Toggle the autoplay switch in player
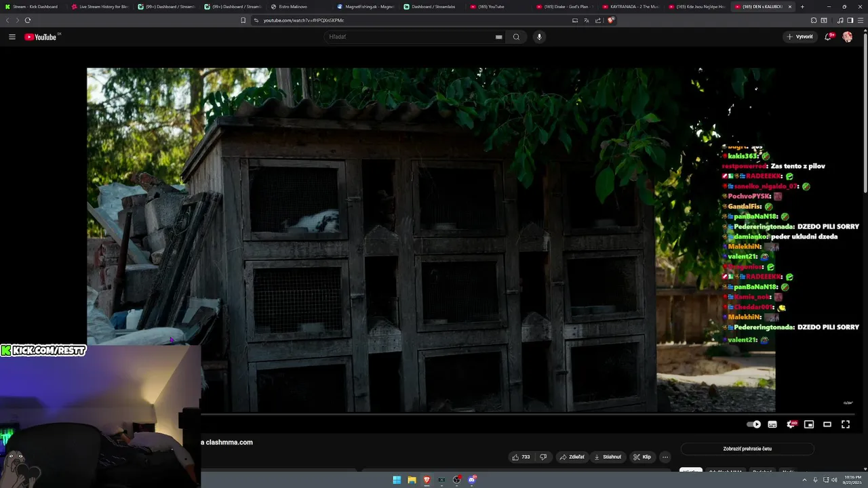Image resolution: width=868 pixels, height=488 pixels. point(754,424)
